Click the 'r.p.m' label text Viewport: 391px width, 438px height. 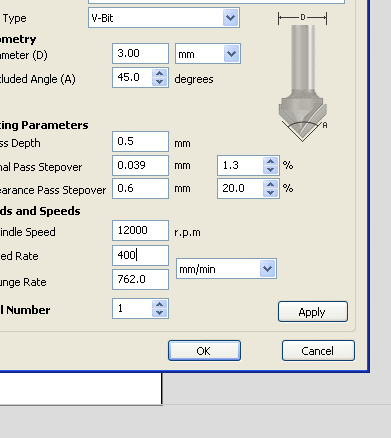click(187, 232)
